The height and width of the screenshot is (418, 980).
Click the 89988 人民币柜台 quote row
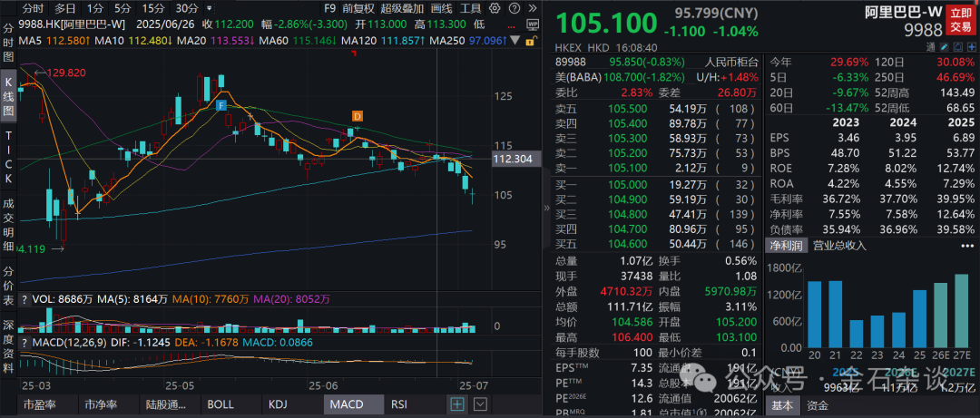656,63
